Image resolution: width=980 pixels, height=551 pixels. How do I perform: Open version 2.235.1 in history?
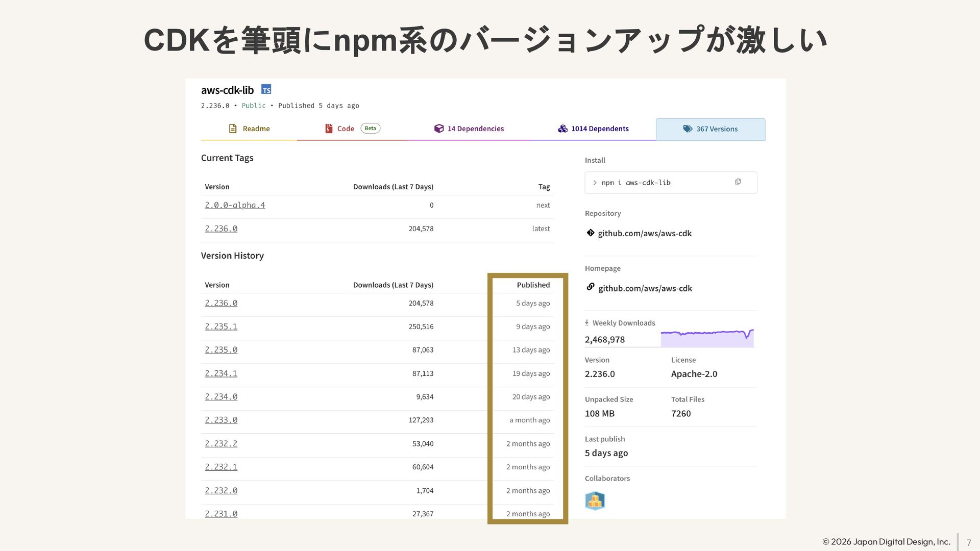pyautogui.click(x=221, y=327)
